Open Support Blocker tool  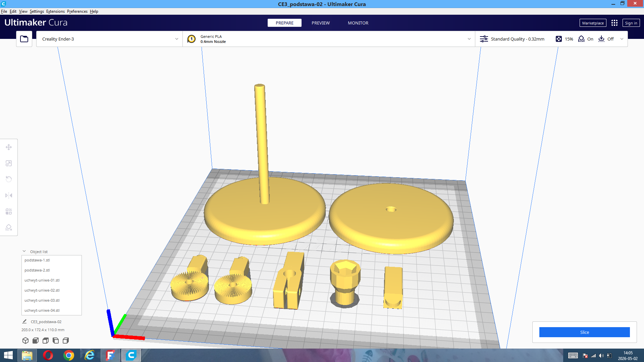(x=9, y=228)
